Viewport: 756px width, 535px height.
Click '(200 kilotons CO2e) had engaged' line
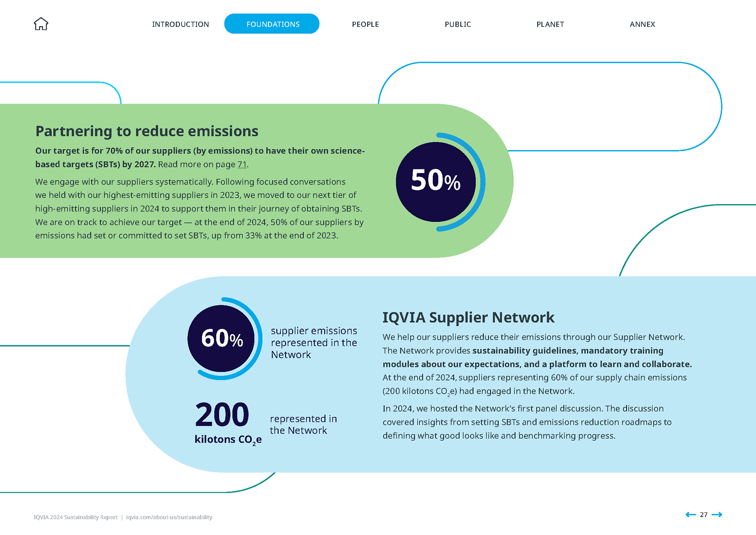[478, 391]
